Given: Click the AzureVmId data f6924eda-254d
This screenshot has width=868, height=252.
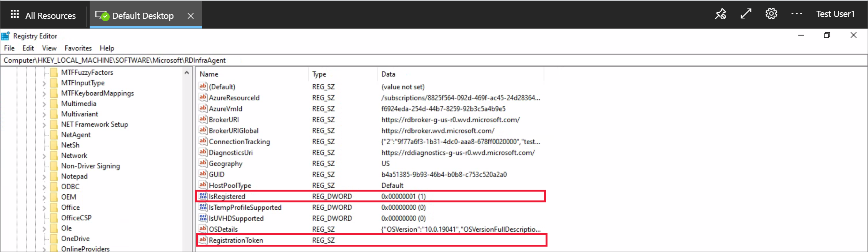Looking at the screenshot, I should click(x=444, y=109).
